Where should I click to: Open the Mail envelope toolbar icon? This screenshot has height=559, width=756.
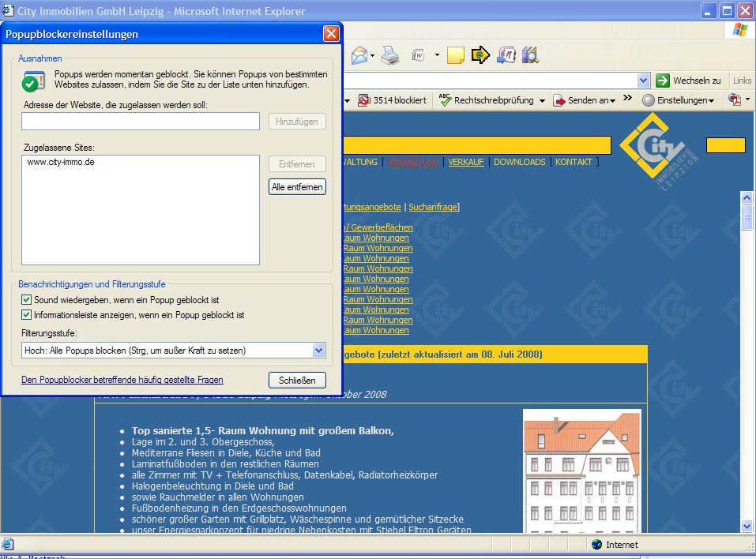pyautogui.click(x=359, y=56)
